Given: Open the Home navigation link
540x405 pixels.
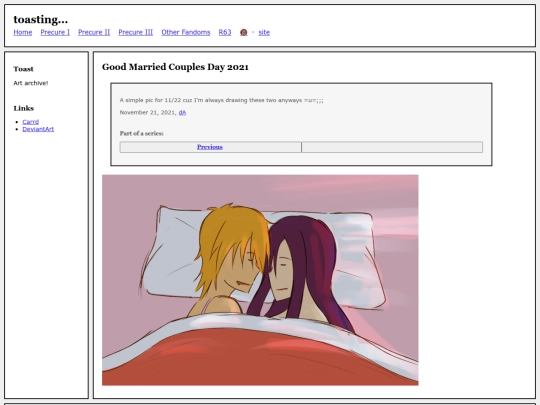Looking at the screenshot, I should [23, 32].
